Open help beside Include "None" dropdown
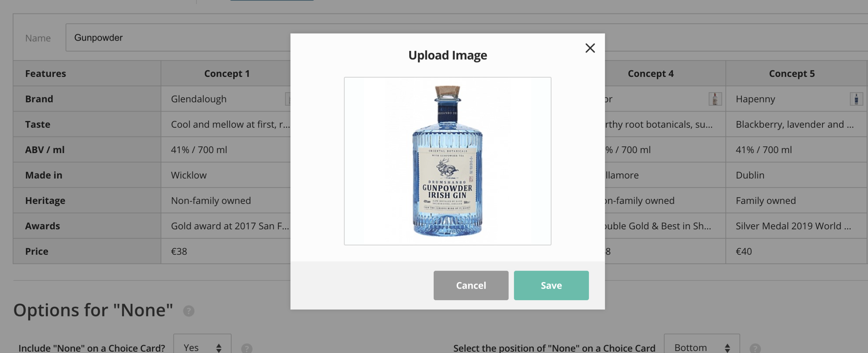 point(246,348)
